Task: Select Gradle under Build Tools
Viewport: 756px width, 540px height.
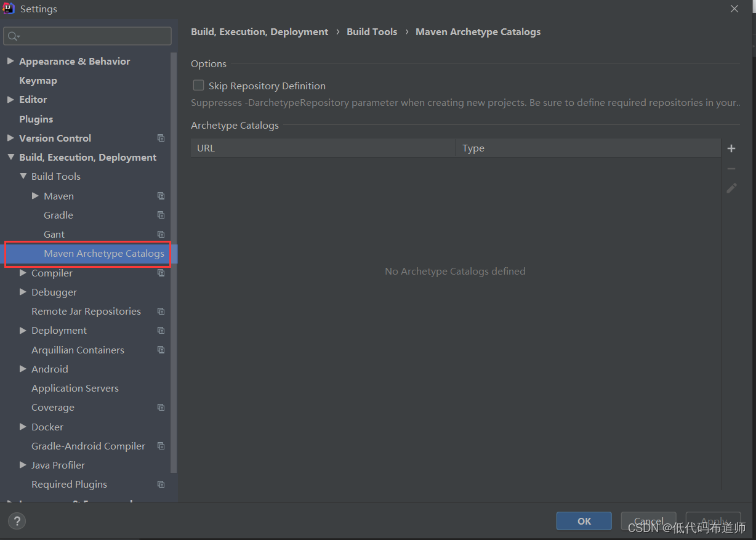Action: click(x=58, y=215)
